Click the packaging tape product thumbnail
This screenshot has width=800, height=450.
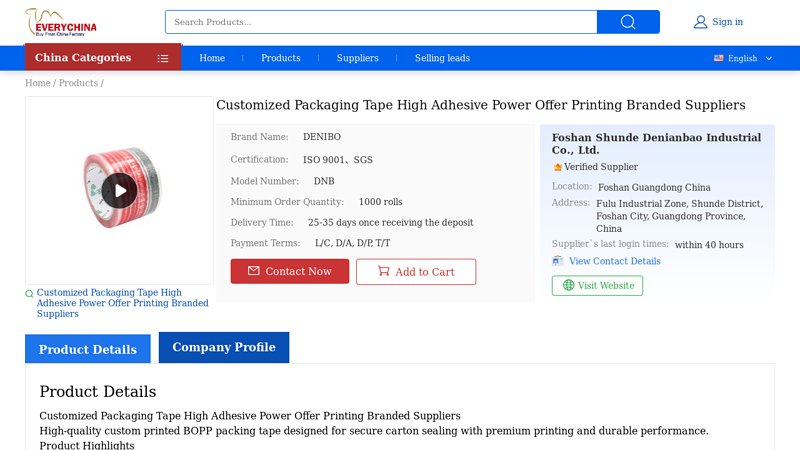click(119, 190)
